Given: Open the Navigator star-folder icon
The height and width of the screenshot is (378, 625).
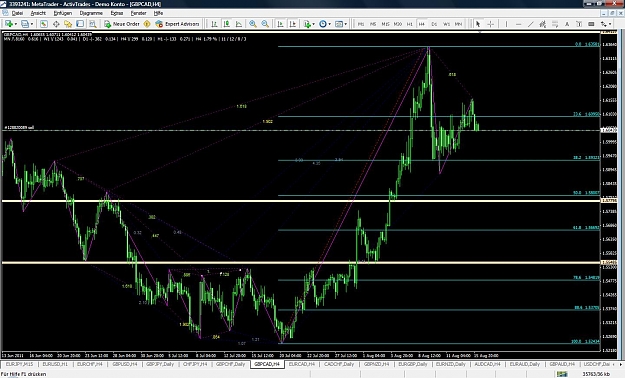Looking at the screenshot, I should [68, 24].
